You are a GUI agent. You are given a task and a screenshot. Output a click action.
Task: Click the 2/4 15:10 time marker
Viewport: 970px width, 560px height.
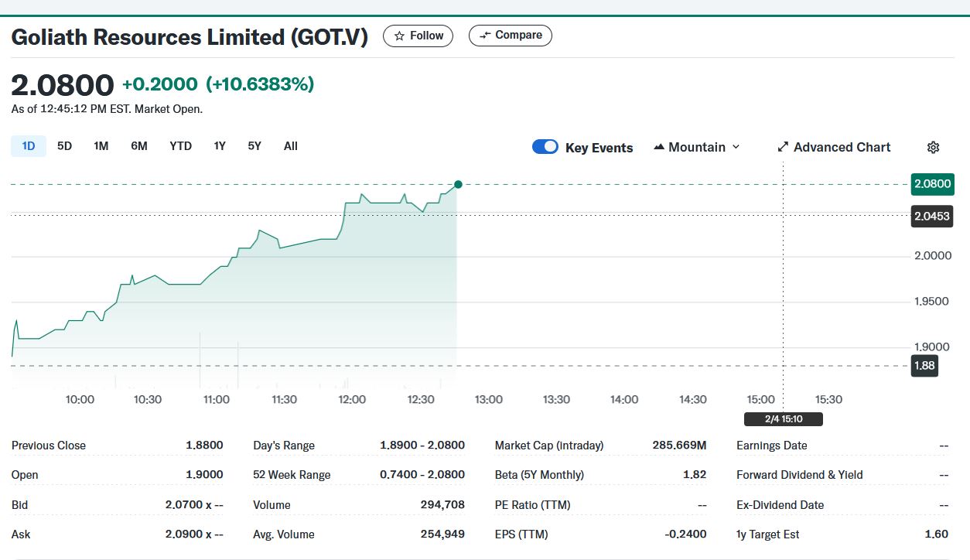pos(783,419)
